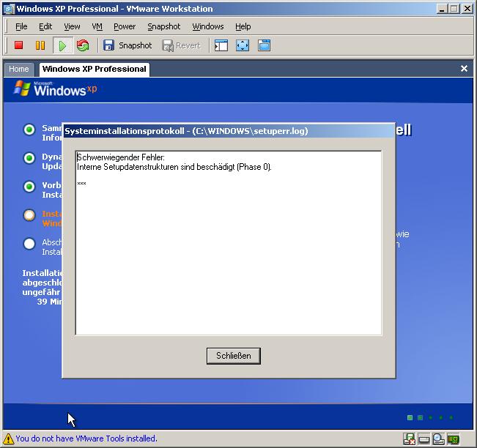Click the first green setup step indicator
The width and height of the screenshot is (477, 448).
click(x=29, y=130)
